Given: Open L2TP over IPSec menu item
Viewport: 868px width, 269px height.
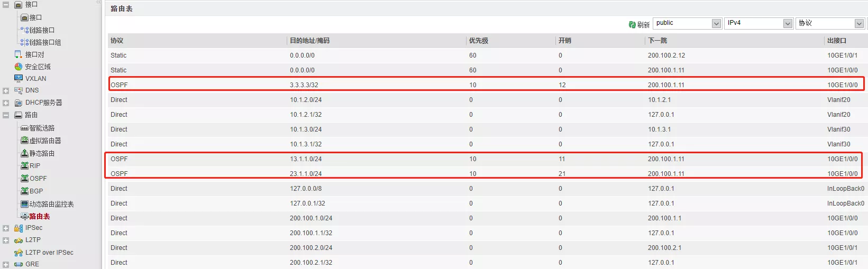Looking at the screenshot, I should (49, 253).
